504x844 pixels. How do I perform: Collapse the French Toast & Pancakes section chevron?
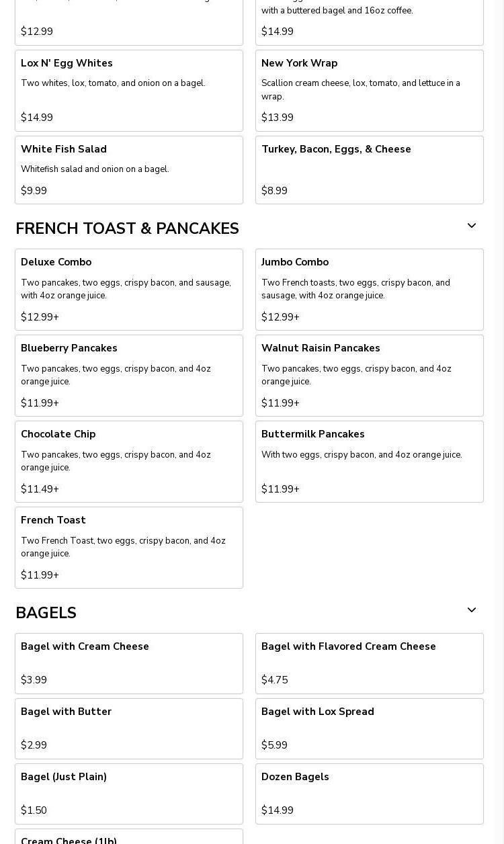point(472,226)
